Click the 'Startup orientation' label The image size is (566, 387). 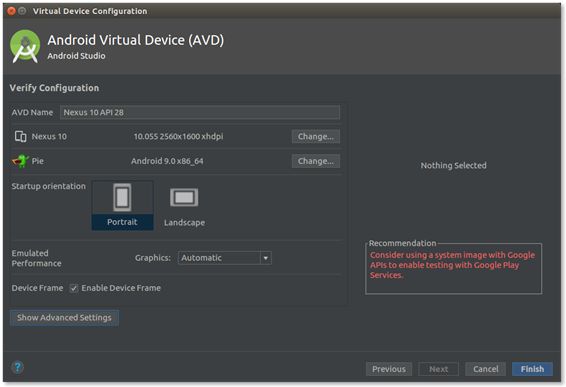49,186
